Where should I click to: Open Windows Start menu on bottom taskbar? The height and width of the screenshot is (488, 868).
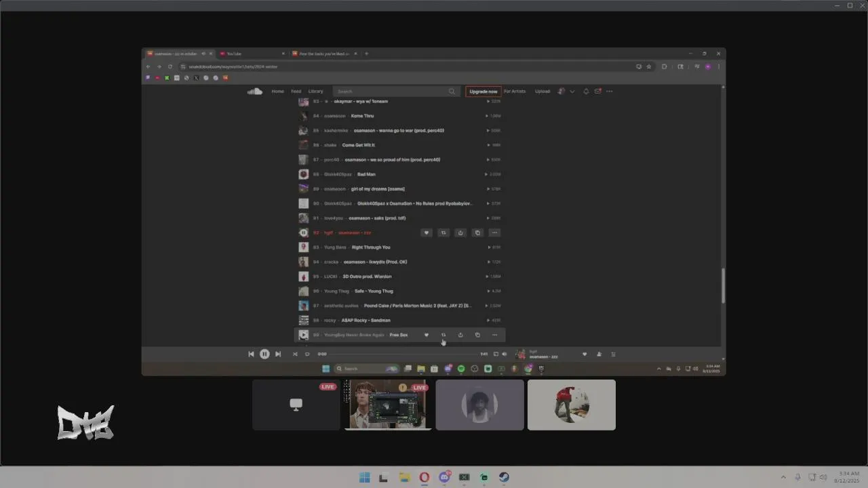coord(365,477)
